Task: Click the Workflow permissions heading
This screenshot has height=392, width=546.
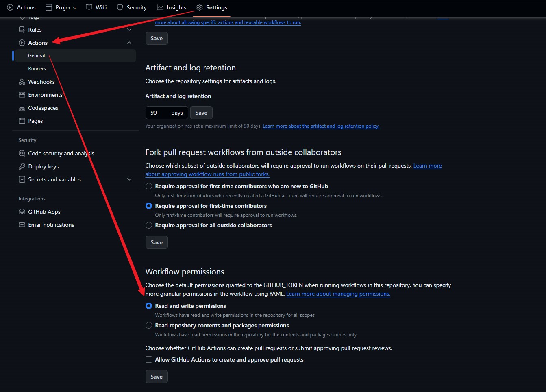Action: pos(185,272)
